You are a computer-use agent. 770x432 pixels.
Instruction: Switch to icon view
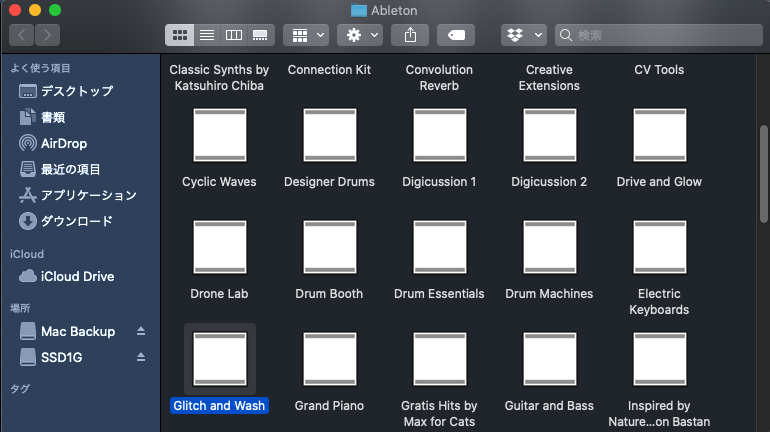coord(180,35)
